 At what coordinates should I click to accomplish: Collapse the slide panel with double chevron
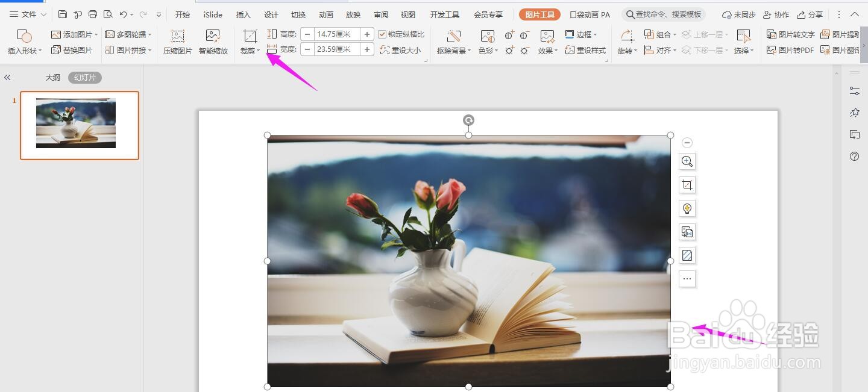coord(7,77)
